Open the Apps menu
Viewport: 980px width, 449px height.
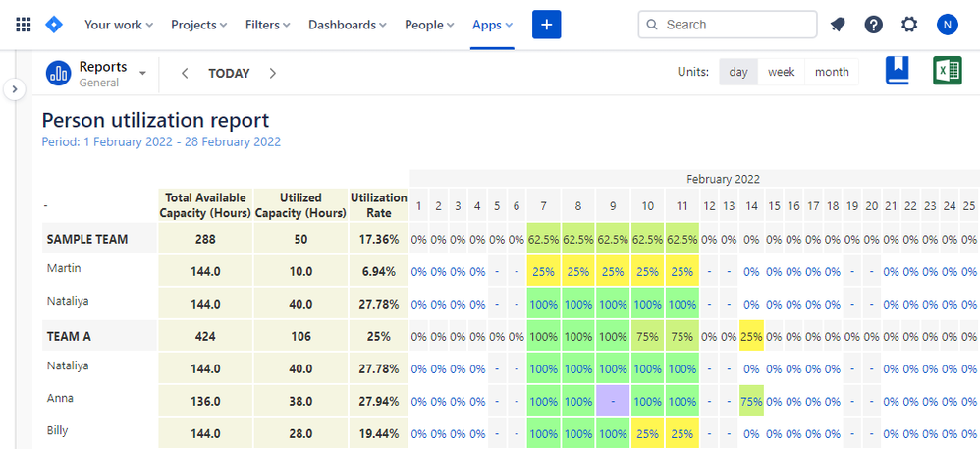click(493, 25)
